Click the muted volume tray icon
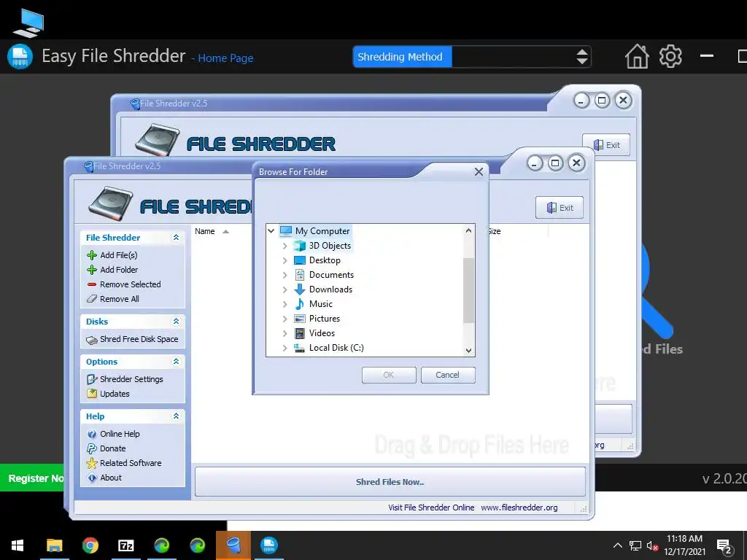Image resolution: width=747 pixels, height=560 pixels. click(x=652, y=546)
